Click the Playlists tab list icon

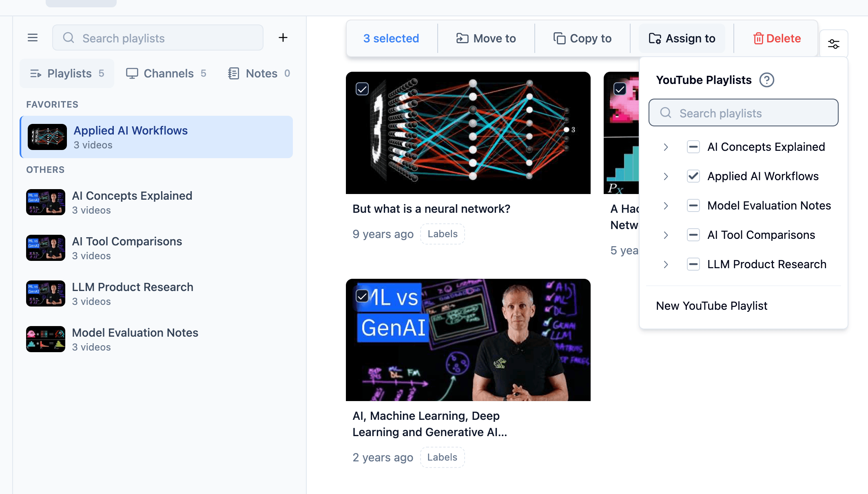[x=35, y=73]
